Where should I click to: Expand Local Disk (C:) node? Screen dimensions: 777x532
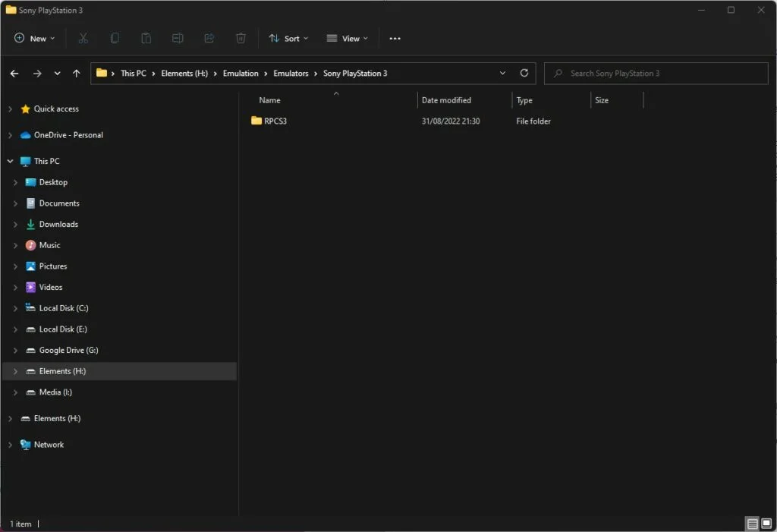pos(15,308)
